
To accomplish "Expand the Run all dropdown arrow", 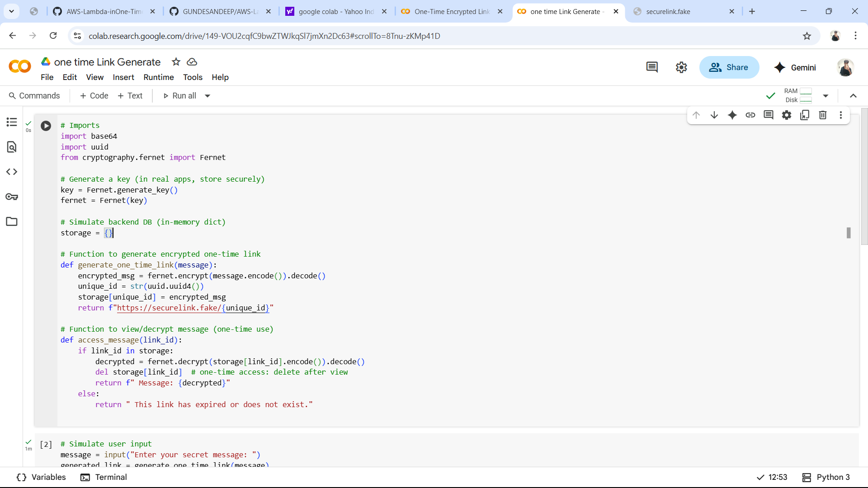I will point(208,96).
